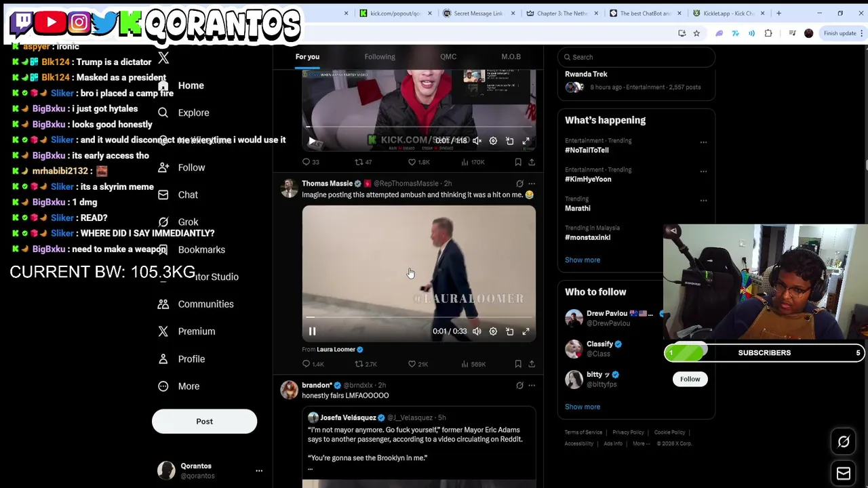Screen dimensions: 868x488
Task: Switch to Kicklet.app browser tab
Action: 728,13
